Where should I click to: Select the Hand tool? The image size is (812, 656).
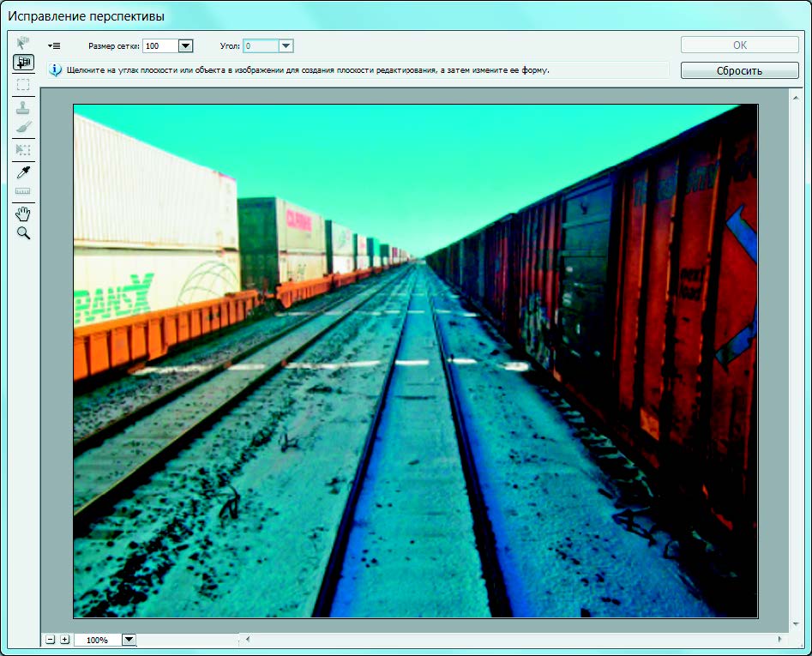(23, 214)
